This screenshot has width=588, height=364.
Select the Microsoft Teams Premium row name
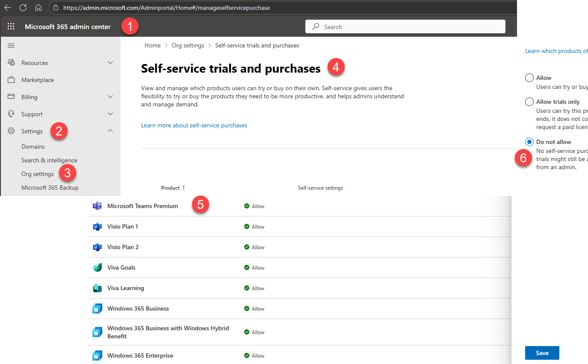pyautogui.click(x=142, y=206)
